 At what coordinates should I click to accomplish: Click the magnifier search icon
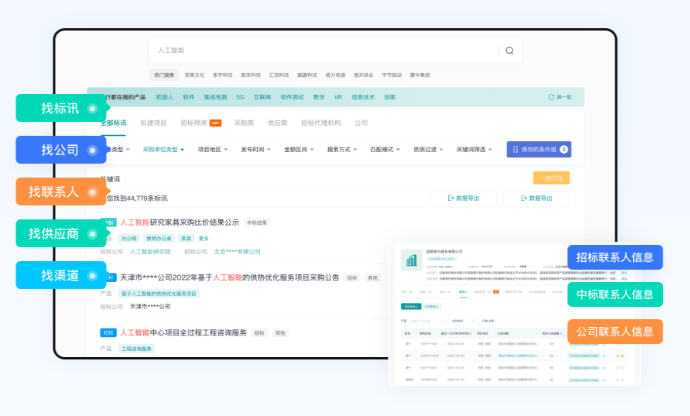[509, 51]
